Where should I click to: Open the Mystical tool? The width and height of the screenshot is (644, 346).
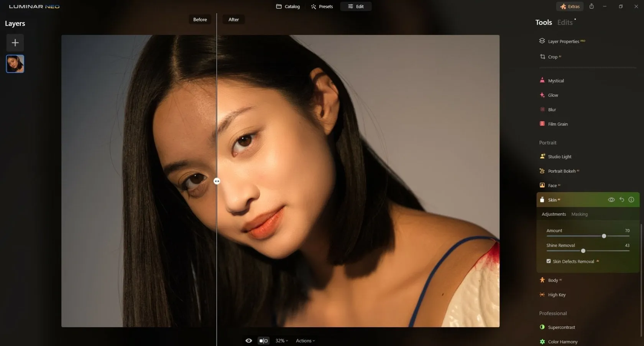(555, 81)
